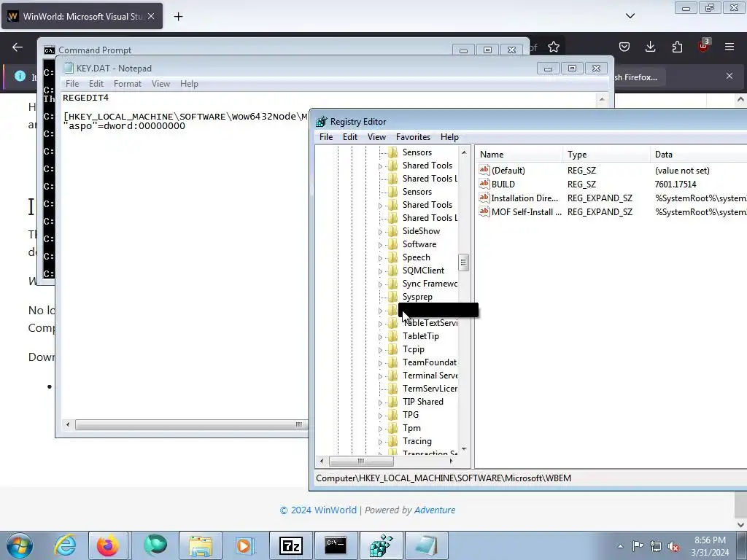Dismiss the Firefox notification bar
The width and height of the screenshot is (747, 560).
click(x=729, y=76)
